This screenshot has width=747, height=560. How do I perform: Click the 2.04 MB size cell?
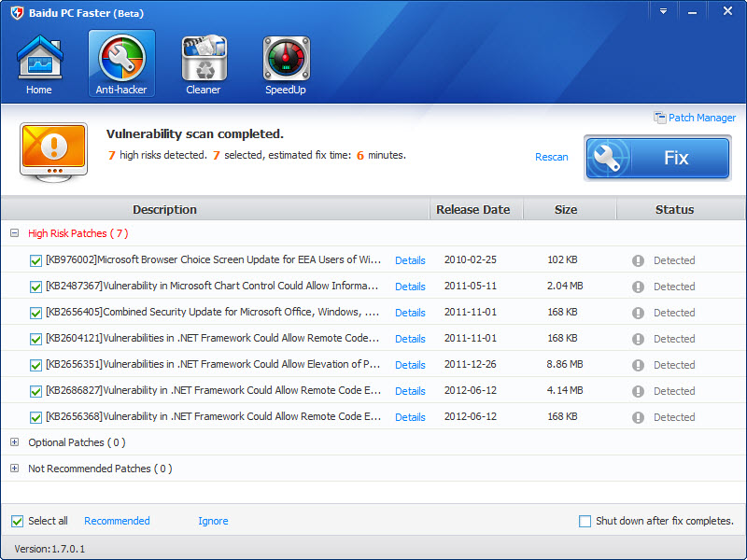tap(565, 287)
